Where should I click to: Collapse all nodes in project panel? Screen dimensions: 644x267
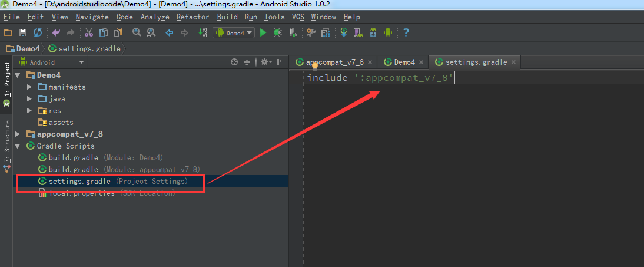point(247,62)
